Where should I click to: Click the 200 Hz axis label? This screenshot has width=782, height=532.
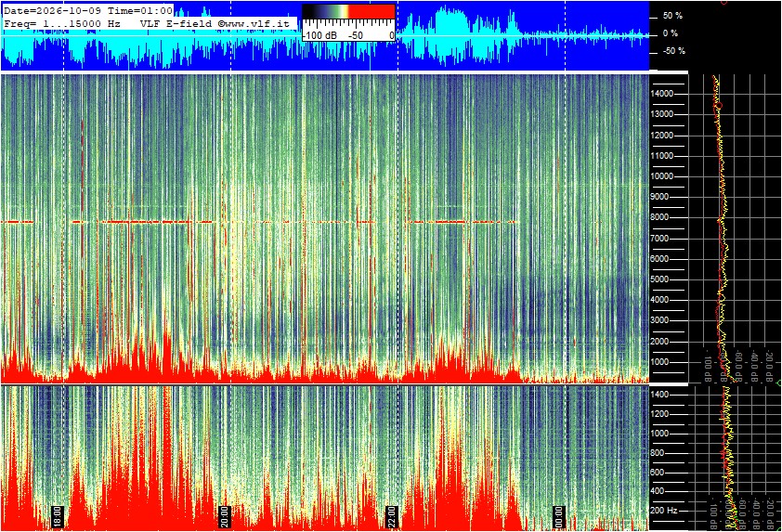(664, 511)
